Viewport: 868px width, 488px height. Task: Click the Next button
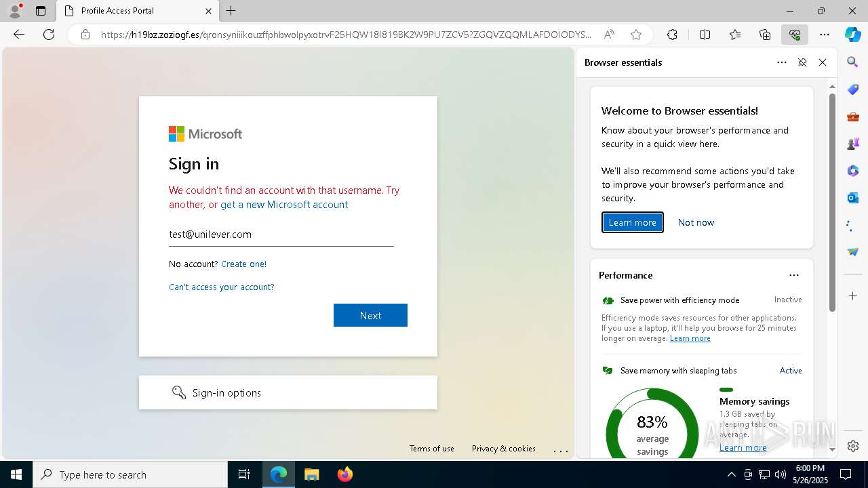pyautogui.click(x=370, y=315)
